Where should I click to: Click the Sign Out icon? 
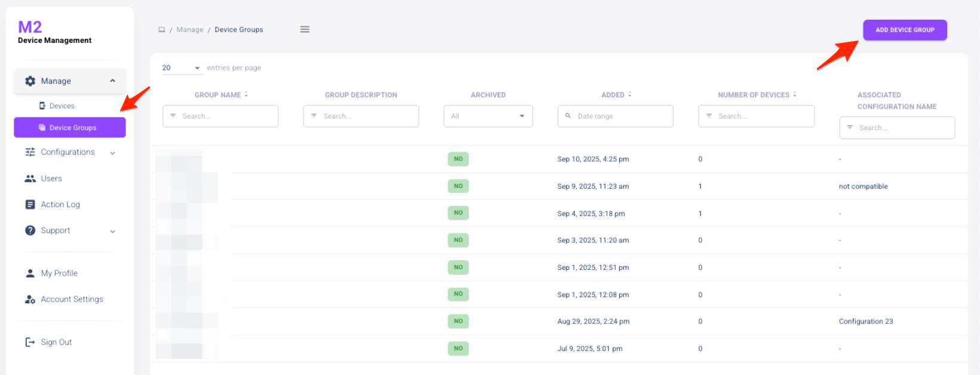coord(30,342)
